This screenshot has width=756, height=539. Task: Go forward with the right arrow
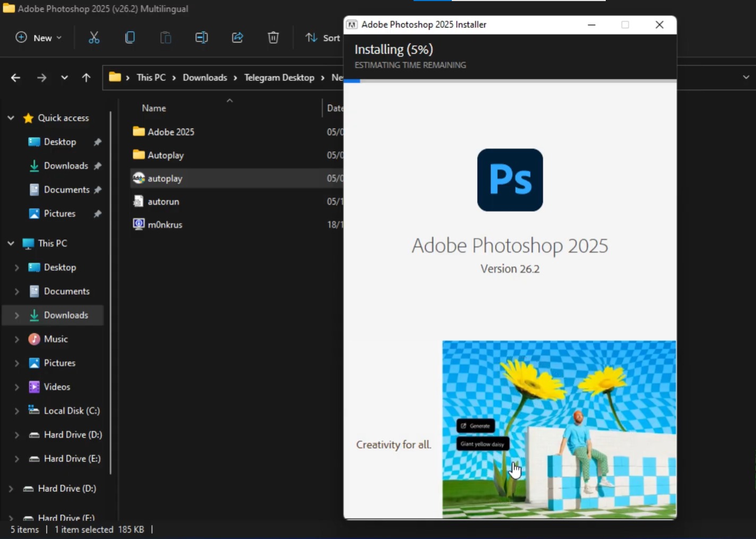[41, 78]
